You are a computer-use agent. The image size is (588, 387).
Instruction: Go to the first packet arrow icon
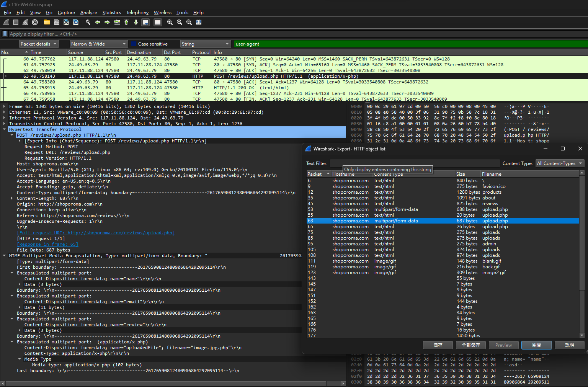[126, 22]
